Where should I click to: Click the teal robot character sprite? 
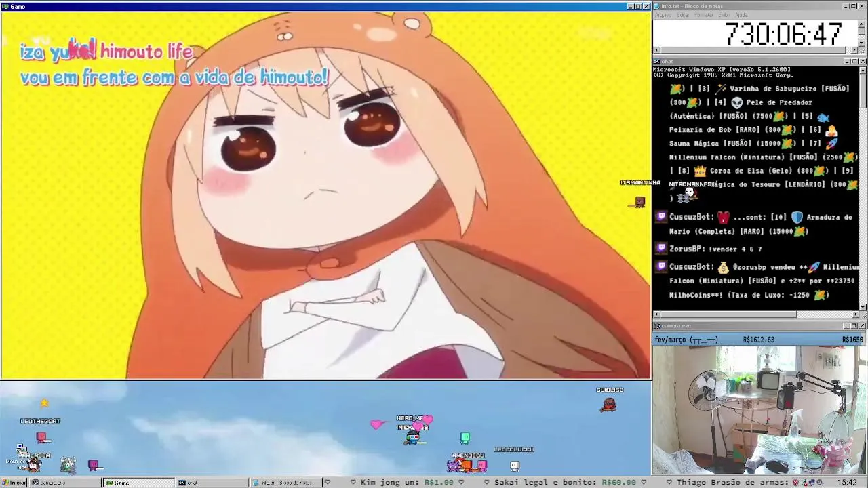coord(465,439)
